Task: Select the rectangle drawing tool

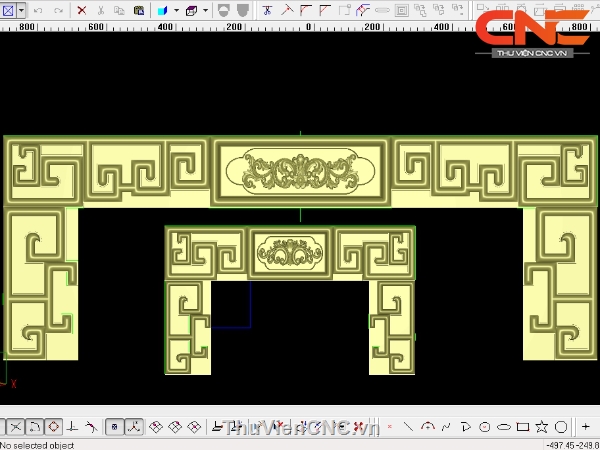Action: tap(522, 427)
